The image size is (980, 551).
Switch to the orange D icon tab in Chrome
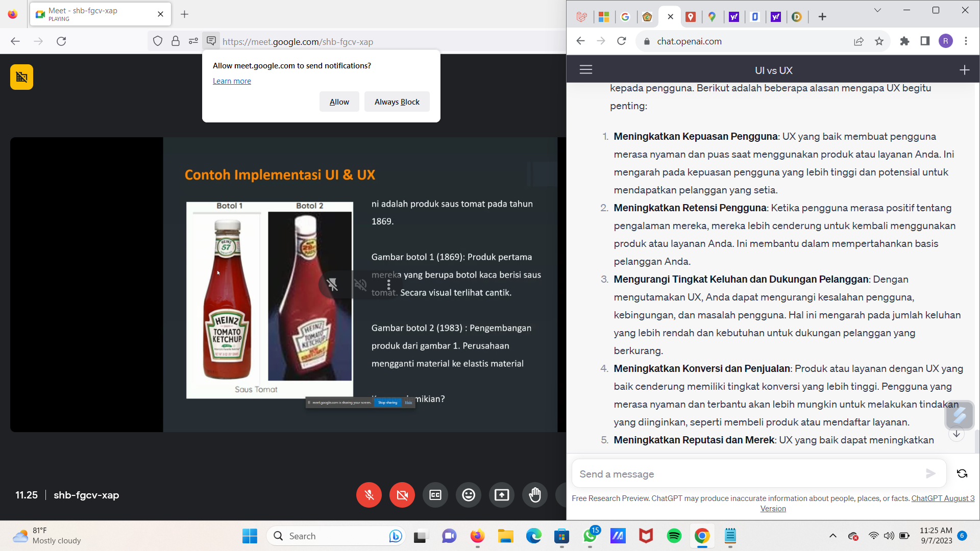tap(797, 17)
